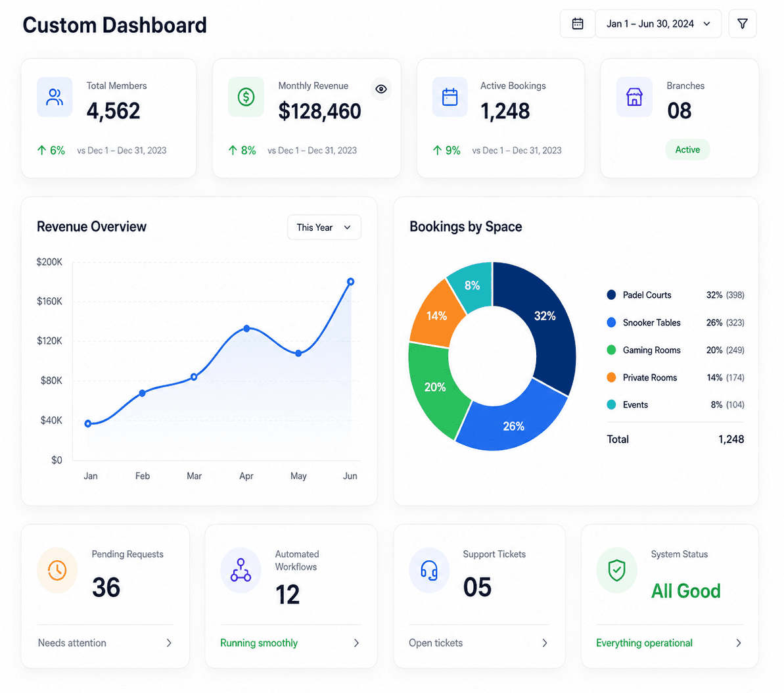This screenshot has width=784, height=693.
Task: Click the Bookings by Space heading
Action: (465, 227)
